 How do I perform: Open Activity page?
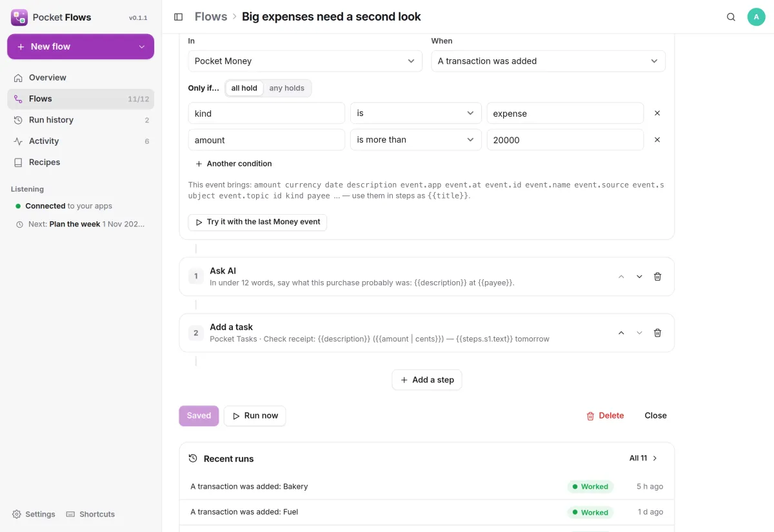coord(81,141)
